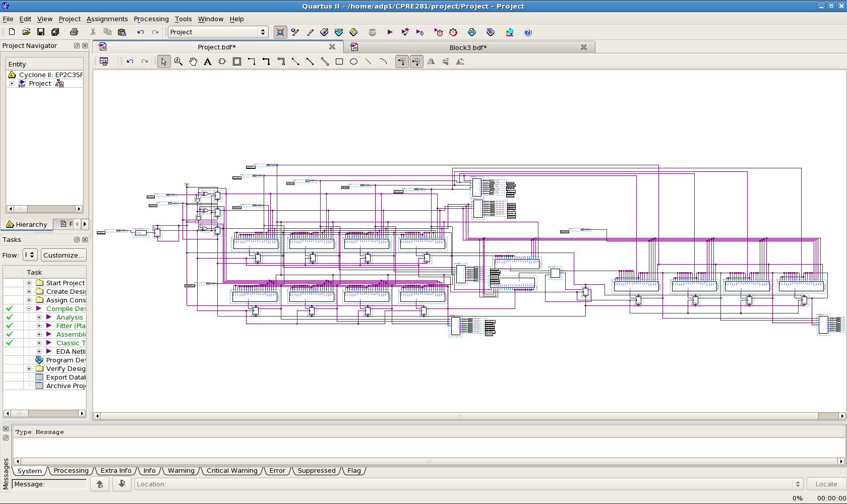Viewport: 847px width, 504px height.
Task: Switch to the Block3.bdf tab
Action: point(468,47)
